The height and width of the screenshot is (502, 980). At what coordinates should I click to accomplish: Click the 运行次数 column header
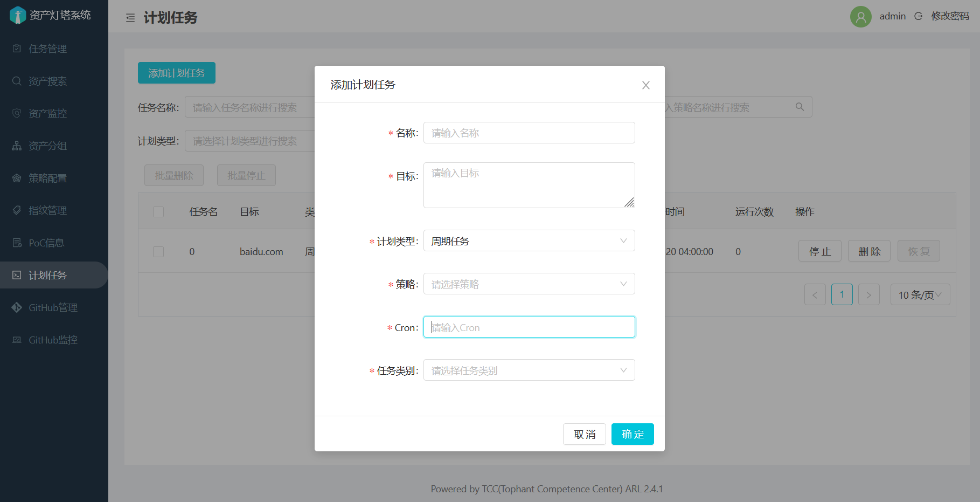coord(754,212)
